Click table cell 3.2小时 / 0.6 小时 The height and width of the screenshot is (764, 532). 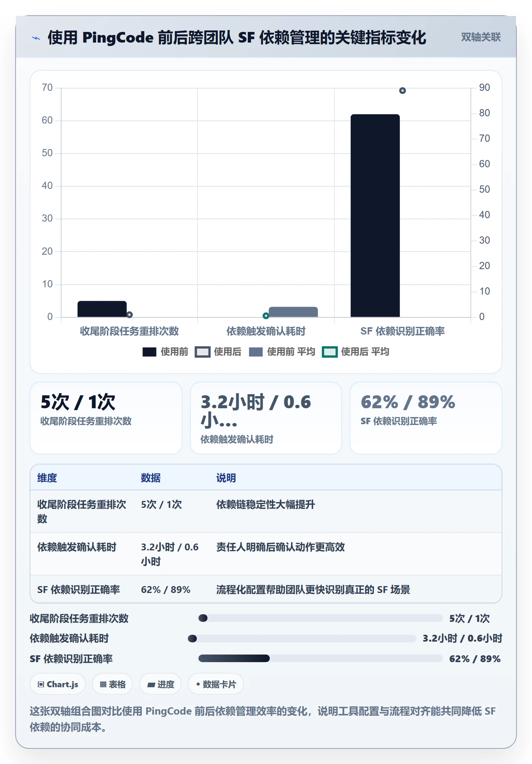(x=170, y=554)
